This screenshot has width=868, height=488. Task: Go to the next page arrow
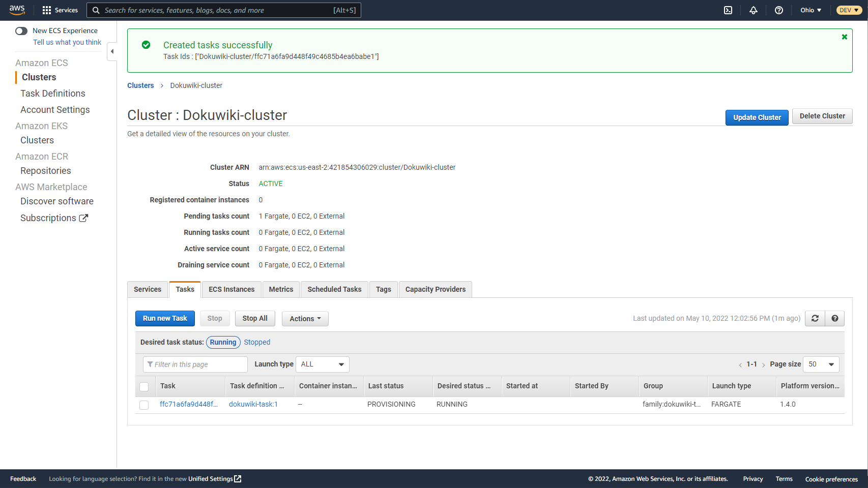tap(763, 364)
